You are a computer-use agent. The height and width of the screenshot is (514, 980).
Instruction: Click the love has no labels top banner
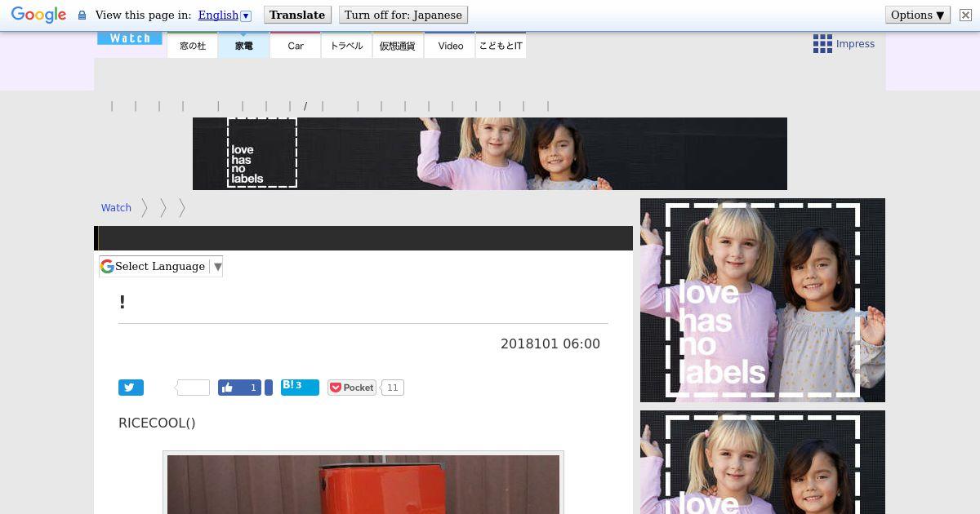(490, 153)
